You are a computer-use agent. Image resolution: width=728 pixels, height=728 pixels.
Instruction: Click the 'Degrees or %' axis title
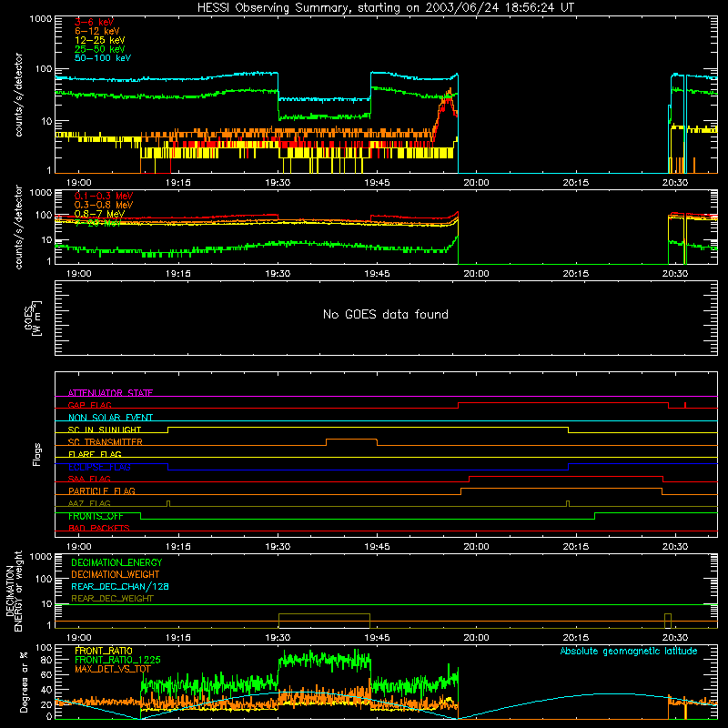[24, 682]
